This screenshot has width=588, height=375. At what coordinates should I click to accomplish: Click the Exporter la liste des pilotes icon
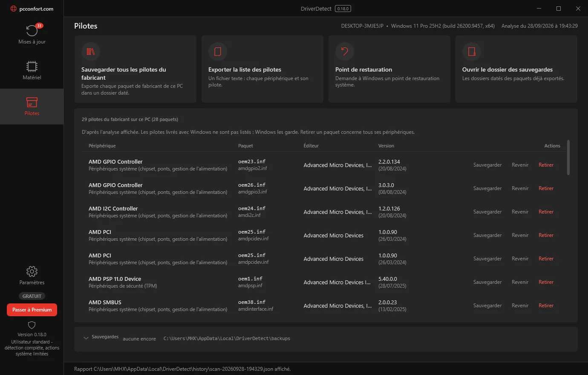point(218,52)
